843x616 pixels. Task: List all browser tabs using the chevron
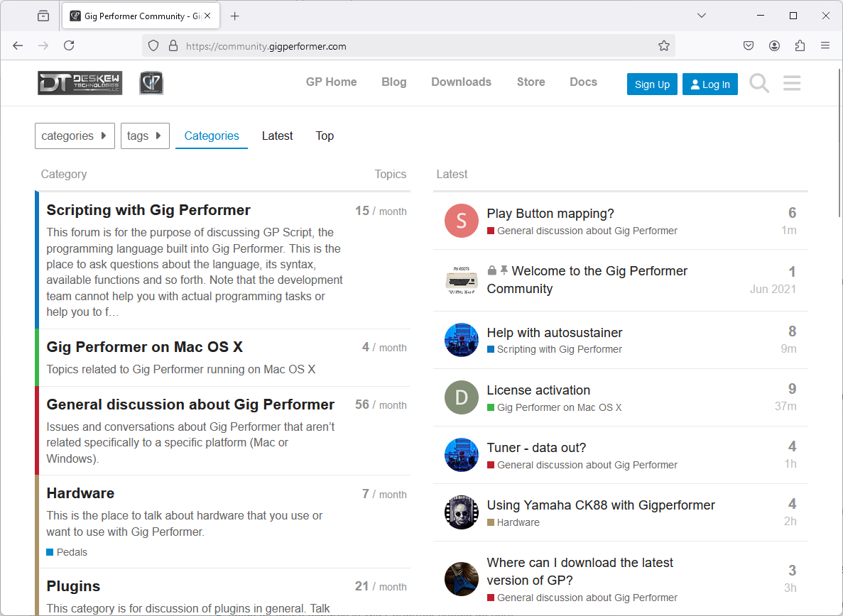click(x=701, y=16)
